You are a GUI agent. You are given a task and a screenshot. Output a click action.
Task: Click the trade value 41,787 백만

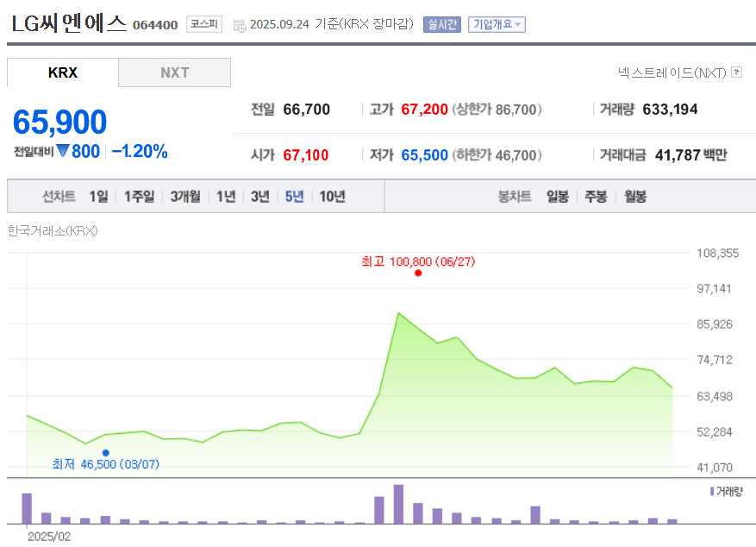point(690,154)
